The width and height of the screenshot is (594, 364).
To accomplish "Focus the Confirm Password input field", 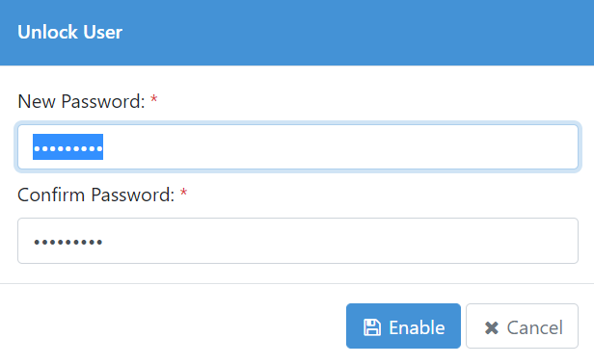I will click(298, 241).
